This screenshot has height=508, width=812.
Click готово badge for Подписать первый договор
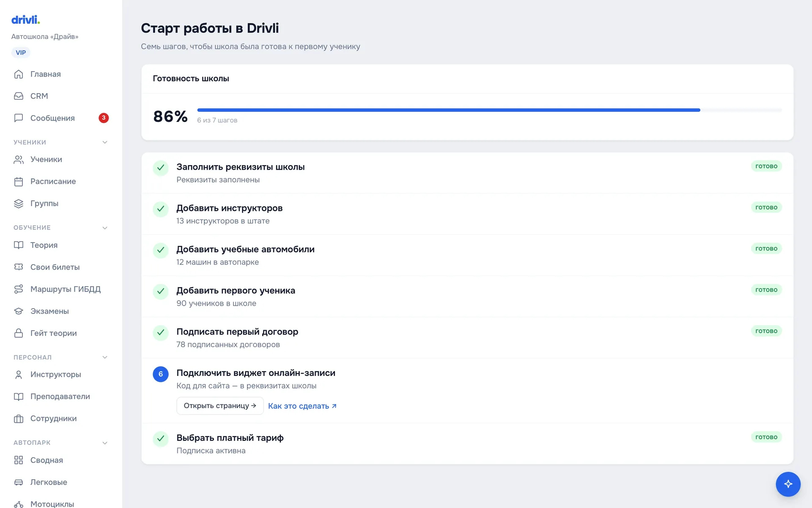[x=766, y=331]
